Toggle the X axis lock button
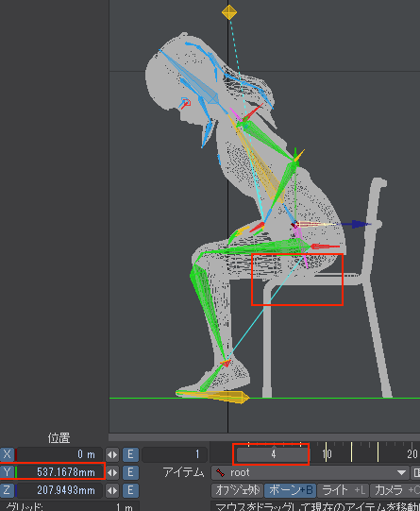This screenshot has width=420, height=511. (7, 454)
